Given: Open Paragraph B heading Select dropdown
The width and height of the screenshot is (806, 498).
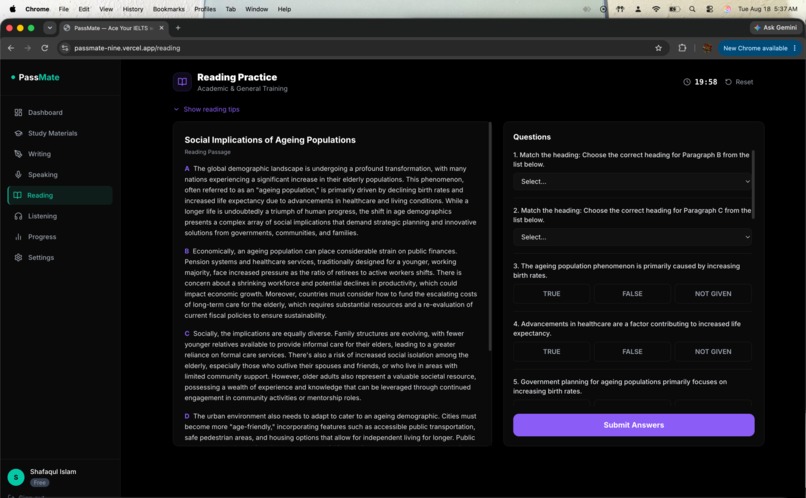Looking at the screenshot, I should pyautogui.click(x=632, y=181).
